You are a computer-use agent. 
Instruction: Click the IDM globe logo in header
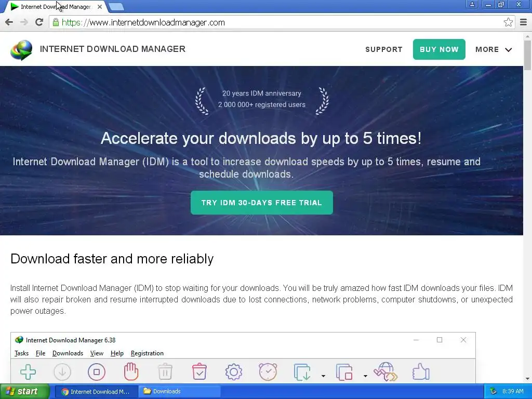[x=21, y=50]
